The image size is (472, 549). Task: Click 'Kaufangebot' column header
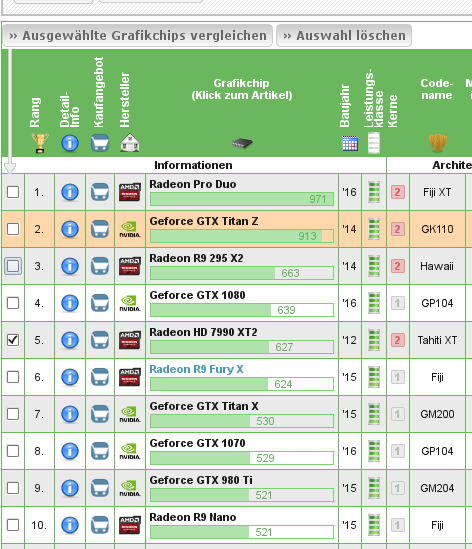click(99, 92)
